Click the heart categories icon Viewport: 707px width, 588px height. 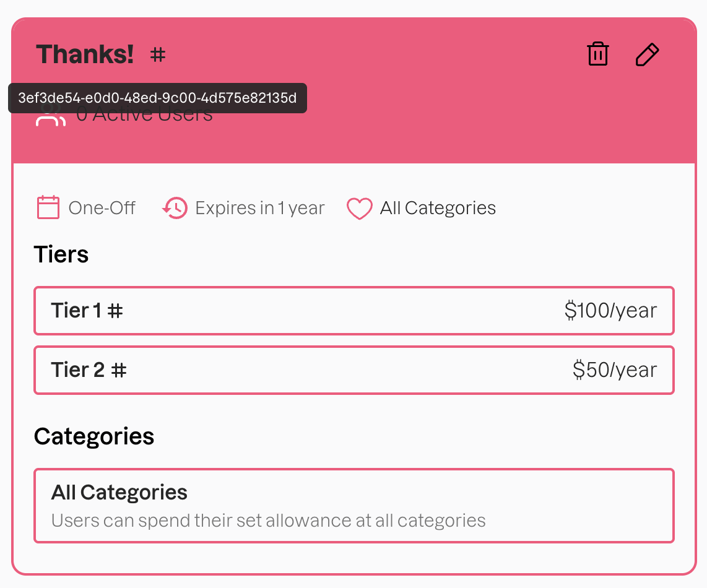coord(359,209)
